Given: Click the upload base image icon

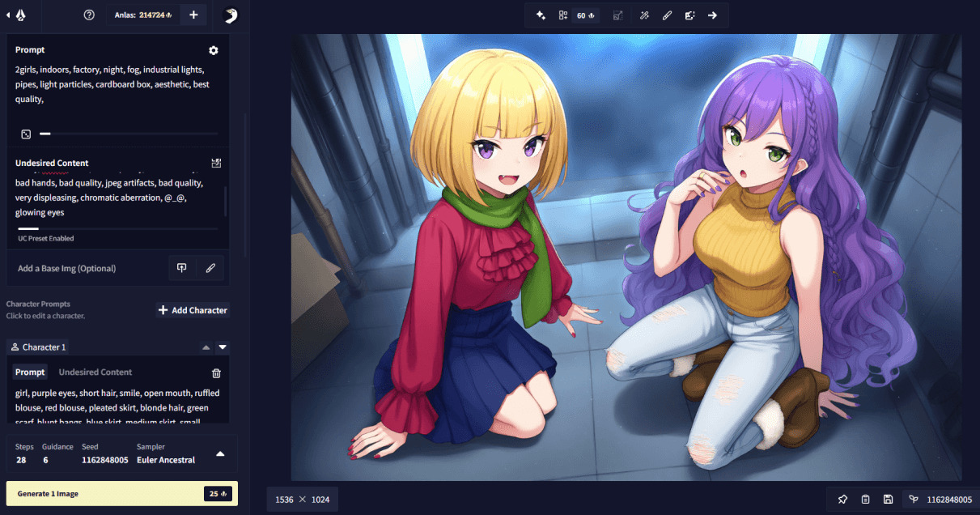Looking at the screenshot, I should click(x=182, y=268).
